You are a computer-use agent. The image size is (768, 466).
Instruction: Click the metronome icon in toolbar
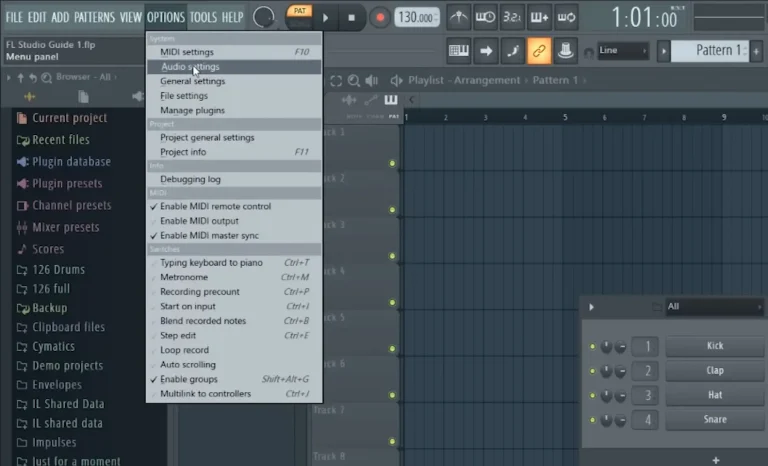(459, 17)
